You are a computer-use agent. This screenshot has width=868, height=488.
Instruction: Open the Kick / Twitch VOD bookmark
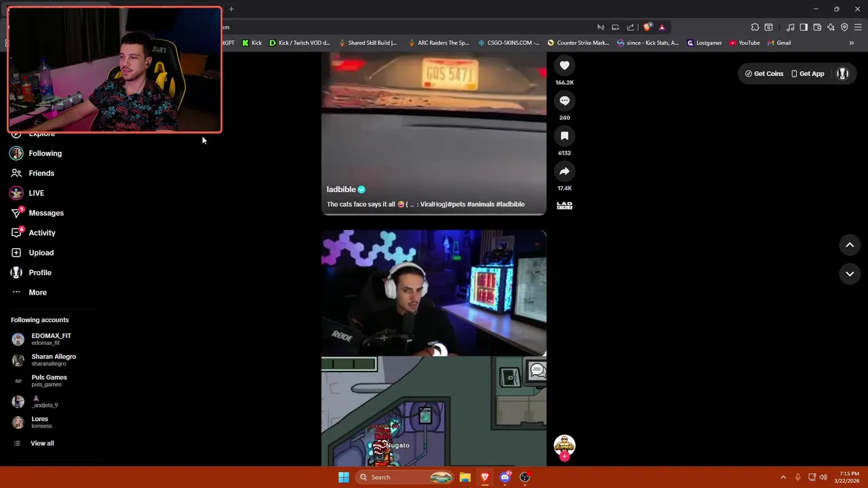pyautogui.click(x=299, y=43)
